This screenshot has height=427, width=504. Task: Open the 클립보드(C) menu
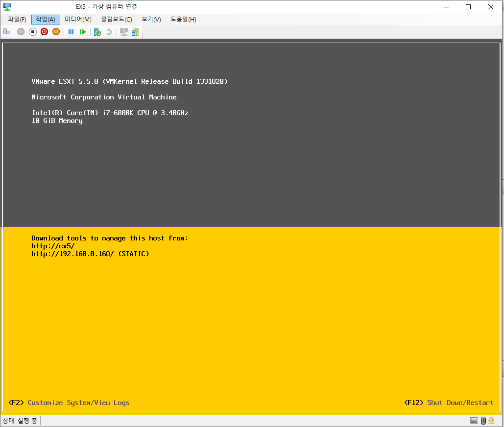(117, 20)
